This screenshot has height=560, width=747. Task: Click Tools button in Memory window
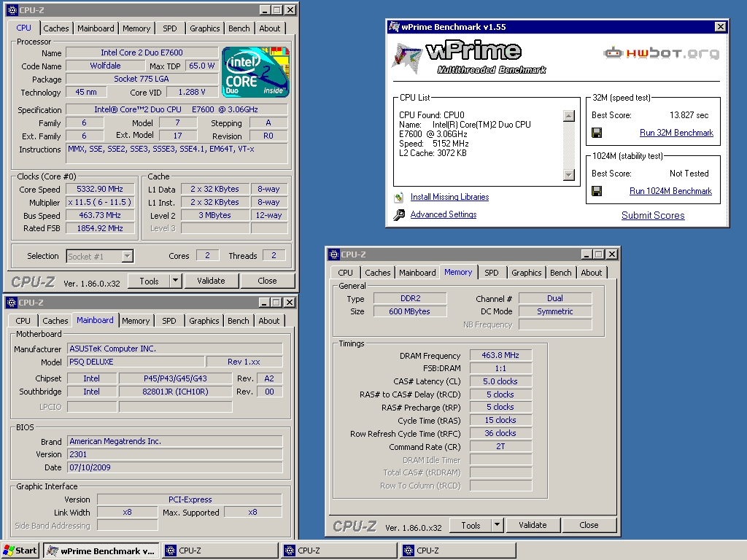tap(471, 525)
